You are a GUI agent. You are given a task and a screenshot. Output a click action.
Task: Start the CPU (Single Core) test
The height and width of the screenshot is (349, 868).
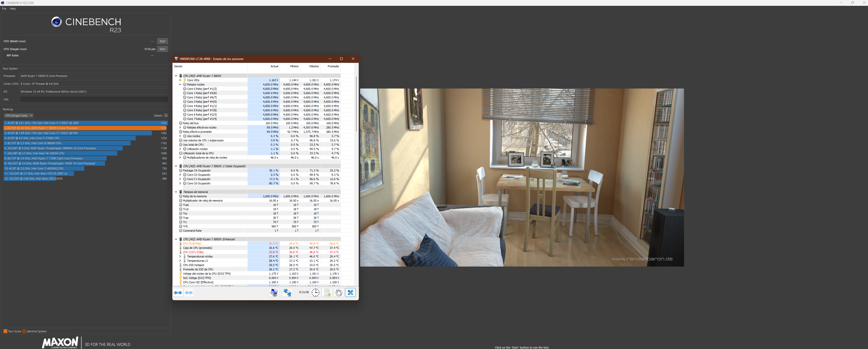pos(162,49)
